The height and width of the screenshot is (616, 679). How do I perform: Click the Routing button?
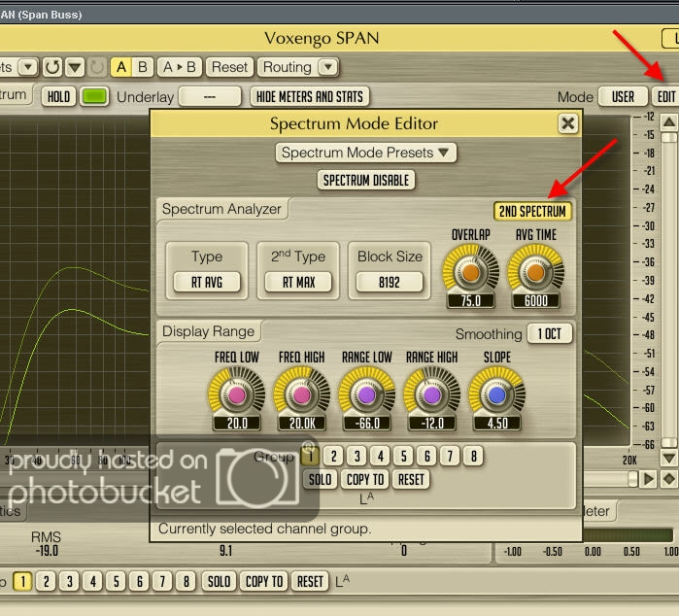288,68
